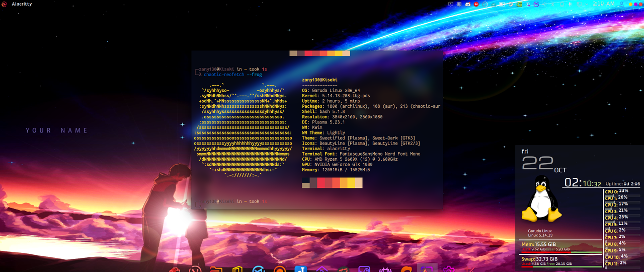
Task: Open the volume speaker tray icon
Action: [545, 4]
